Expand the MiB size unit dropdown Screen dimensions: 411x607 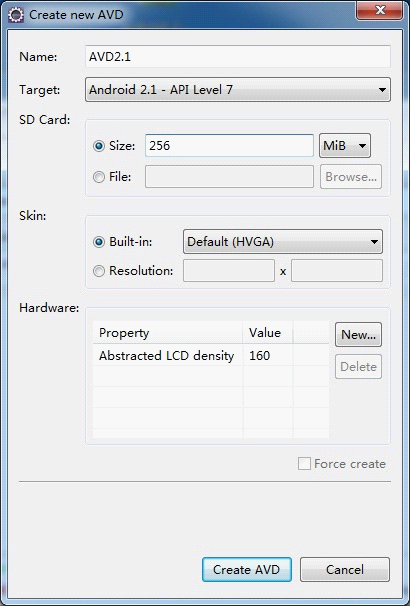pyautogui.click(x=345, y=146)
